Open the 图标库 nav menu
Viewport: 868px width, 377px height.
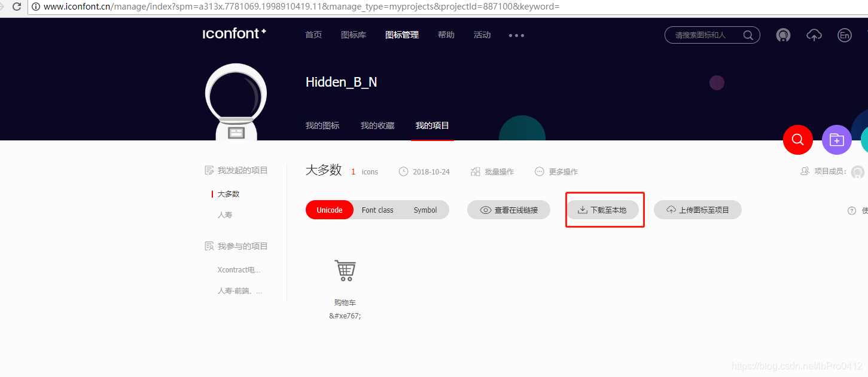[354, 35]
